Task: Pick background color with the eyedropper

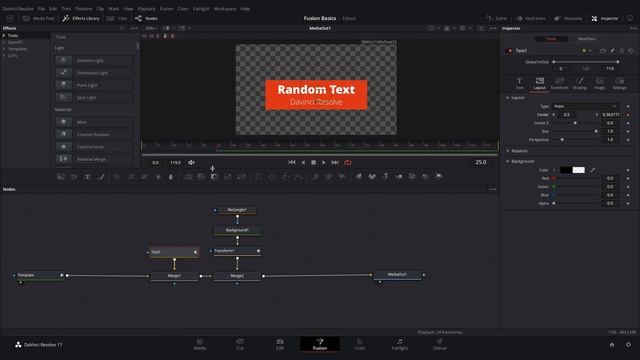Action: (x=593, y=170)
